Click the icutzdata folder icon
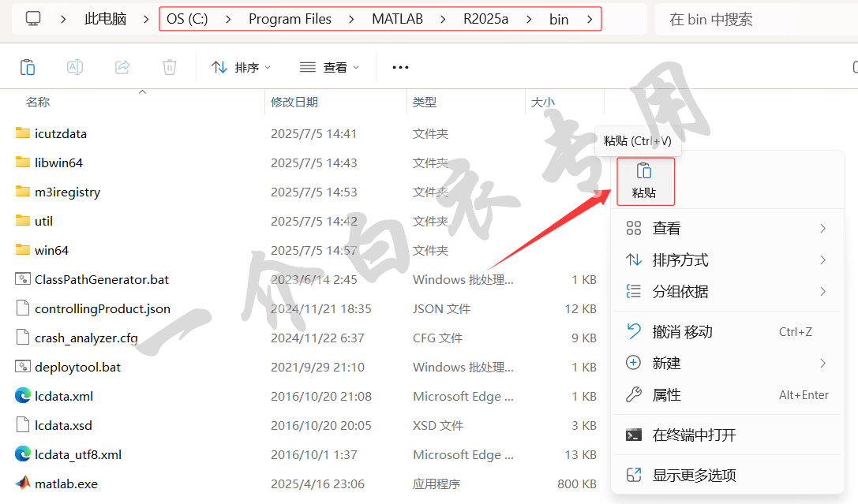Screen dimensions: 858x504 (x=22, y=133)
